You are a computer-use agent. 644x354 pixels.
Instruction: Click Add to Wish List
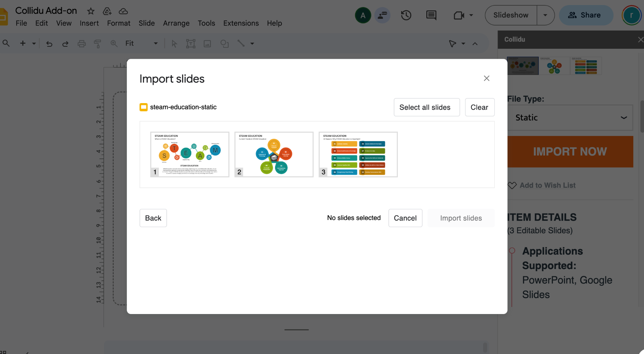coord(547,185)
